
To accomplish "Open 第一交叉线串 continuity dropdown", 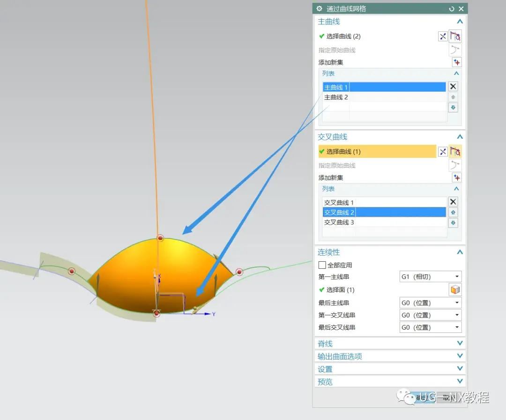I will [430, 315].
